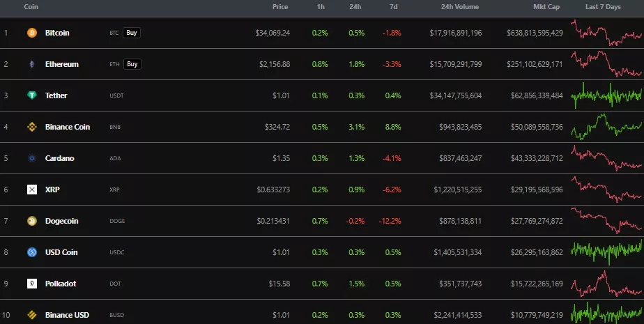644x324 pixels.
Task: Open the Binance USD name link
Action: coord(66,315)
